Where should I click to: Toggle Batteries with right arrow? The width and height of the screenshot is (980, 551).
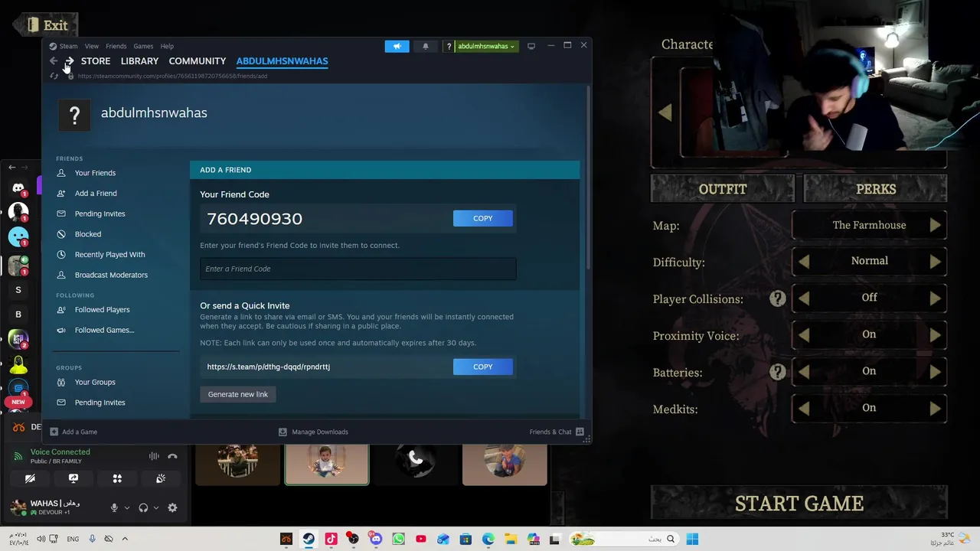(935, 372)
